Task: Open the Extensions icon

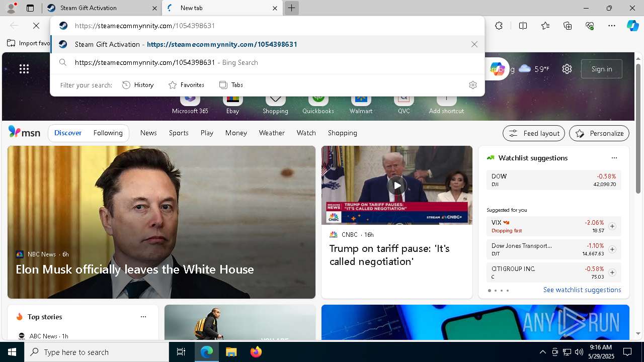Action: [x=499, y=26]
